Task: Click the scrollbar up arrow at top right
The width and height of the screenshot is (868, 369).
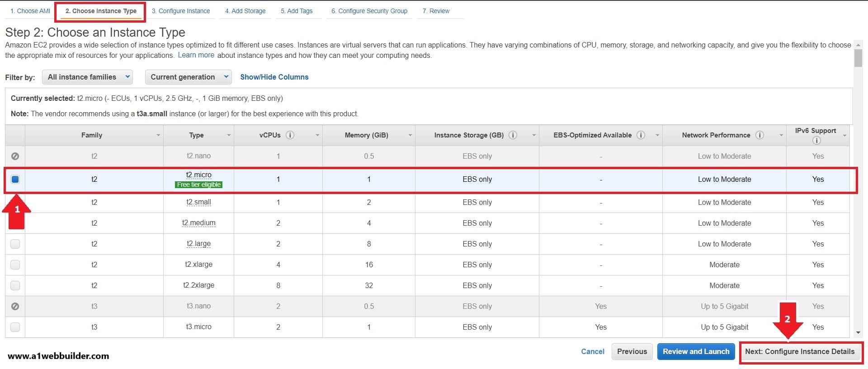Action: coord(858,44)
